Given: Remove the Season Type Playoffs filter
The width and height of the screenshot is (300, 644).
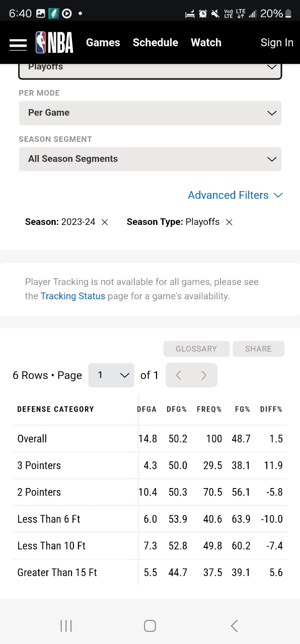Looking at the screenshot, I should click(229, 222).
